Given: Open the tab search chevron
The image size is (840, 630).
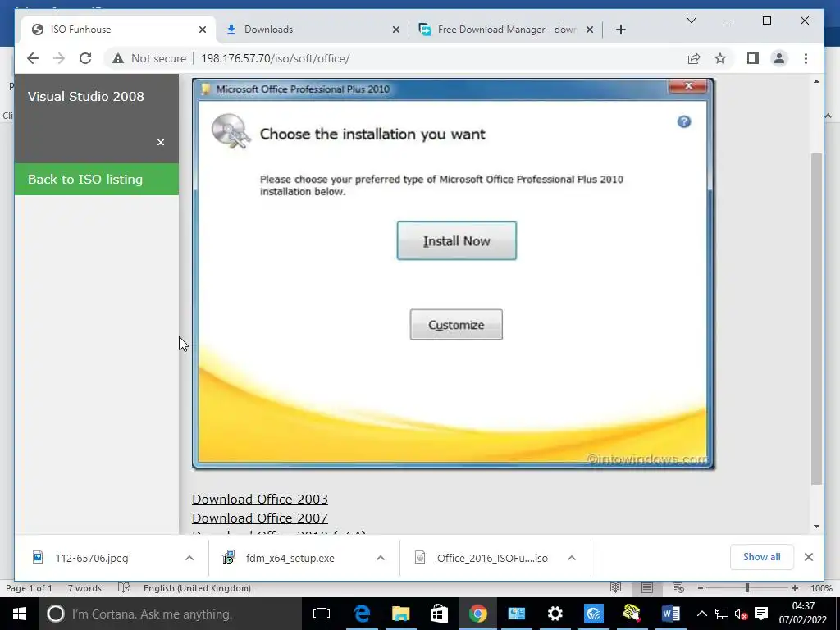Looking at the screenshot, I should click(x=691, y=21).
